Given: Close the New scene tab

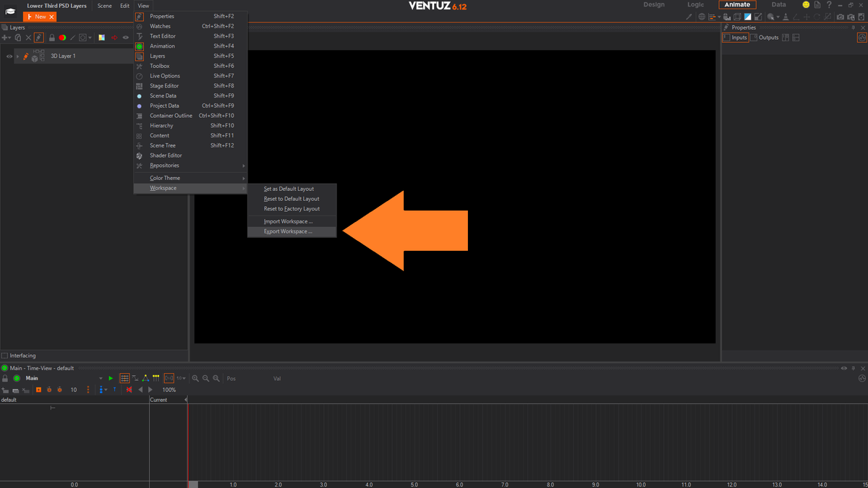Looking at the screenshot, I should (x=51, y=17).
